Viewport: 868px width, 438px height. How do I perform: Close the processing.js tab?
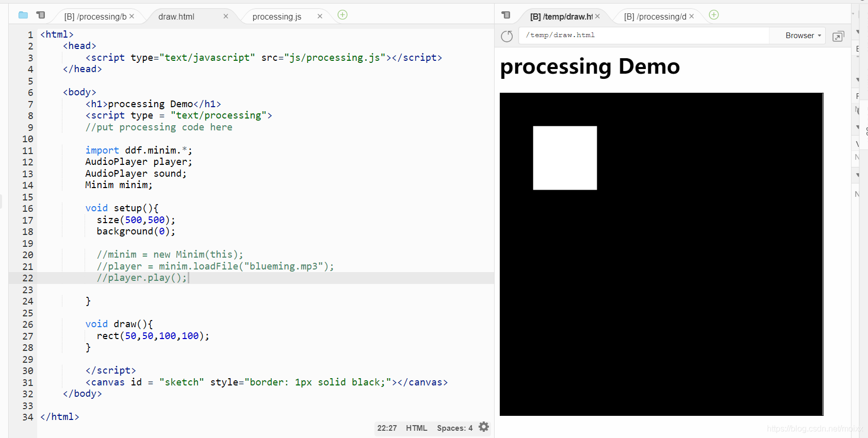320,16
